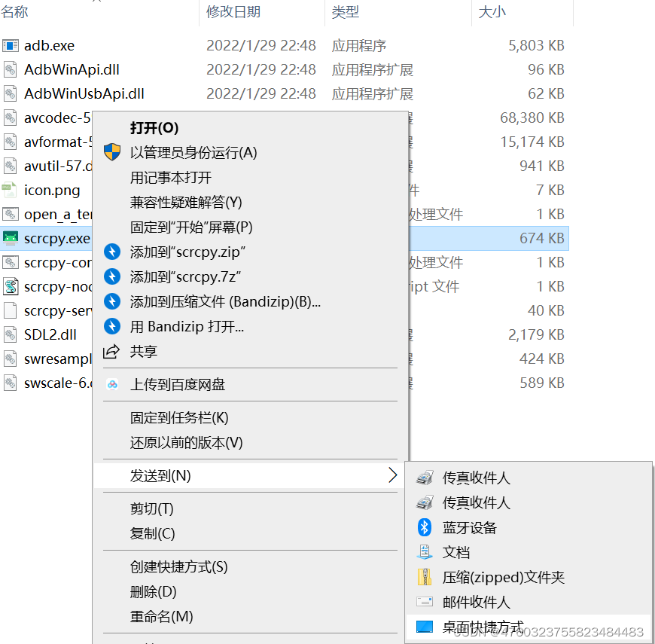Click the share icon beside 共享
The image size is (655, 644).
111,352
